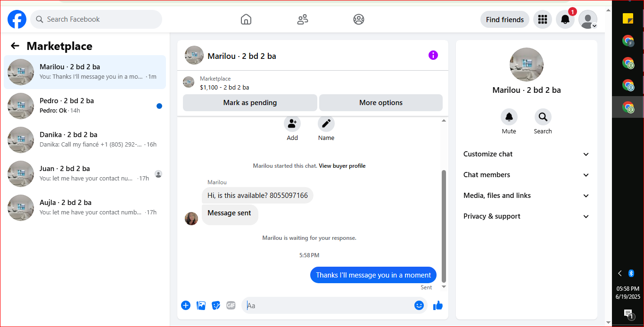The image size is (644, 327).
Task: Go back using the Marketplace arrow
Action: click(x=15, y=46)
